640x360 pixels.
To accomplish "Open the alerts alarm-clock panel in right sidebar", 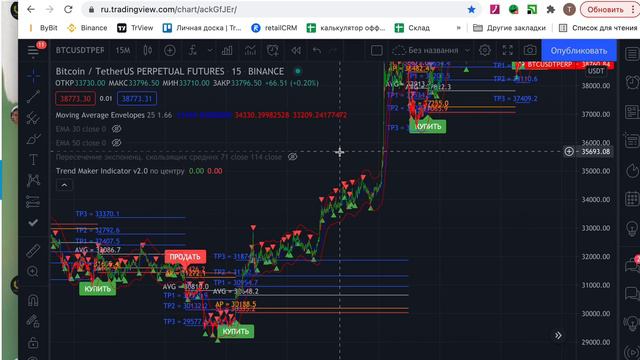I will [x=632, y=82].
